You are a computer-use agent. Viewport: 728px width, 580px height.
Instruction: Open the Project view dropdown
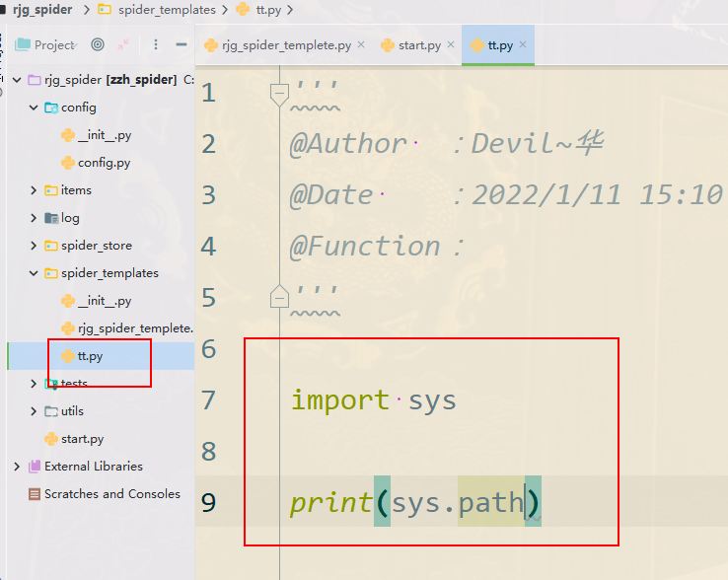tap(54, 44)
